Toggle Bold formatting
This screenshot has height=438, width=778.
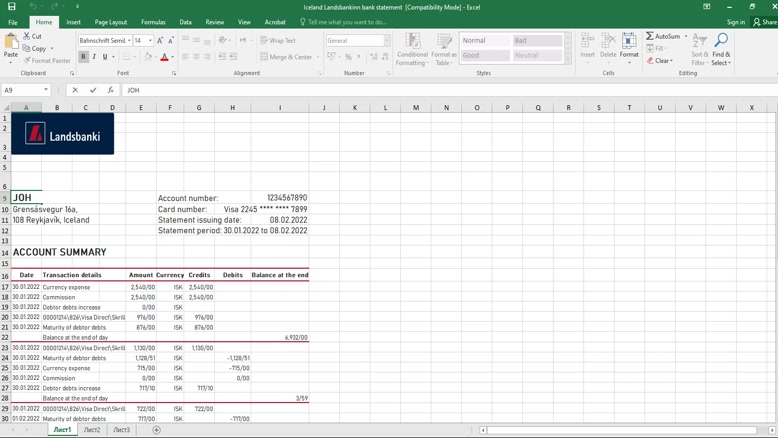[x=83, y=57]
